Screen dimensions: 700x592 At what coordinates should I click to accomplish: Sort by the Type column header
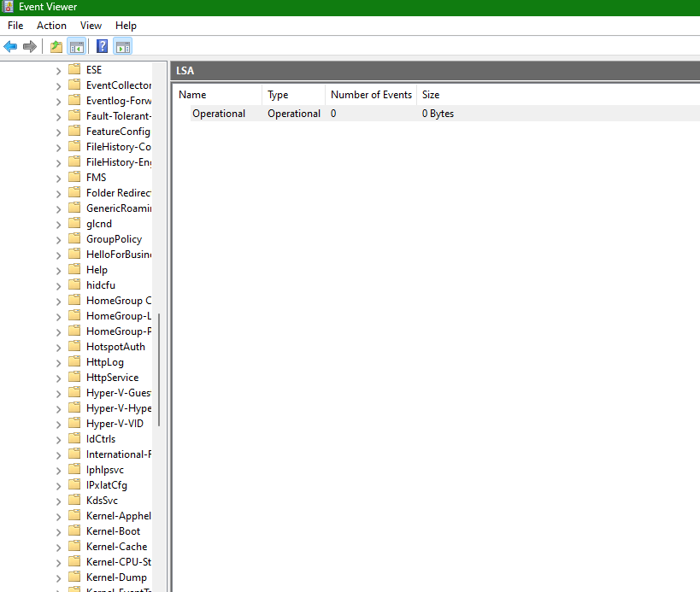pos(294,95)
